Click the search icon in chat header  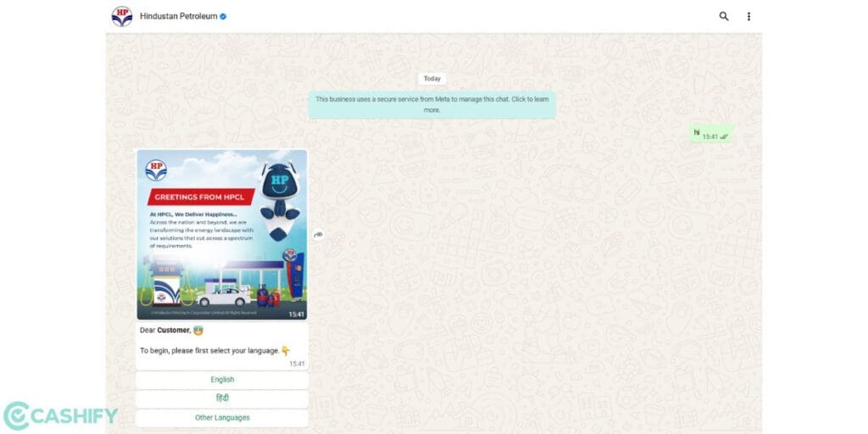click(x=724, y=17)
